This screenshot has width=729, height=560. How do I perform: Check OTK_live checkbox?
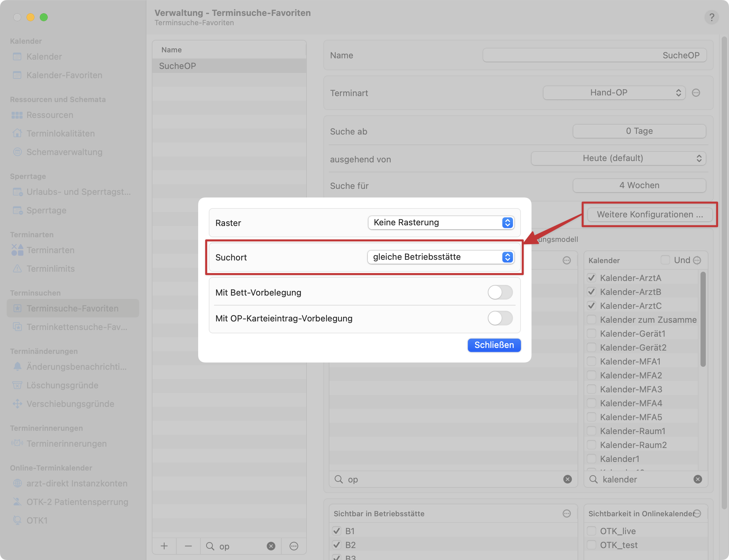pyautogui.click(x=591, y=531)
